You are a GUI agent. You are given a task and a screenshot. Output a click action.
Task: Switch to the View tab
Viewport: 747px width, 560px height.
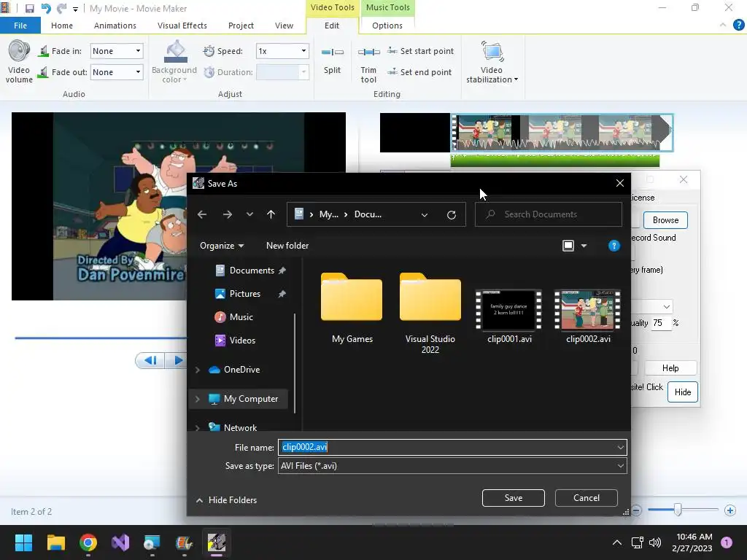(284, 26)
